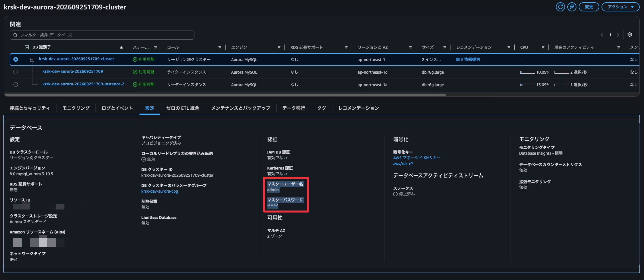644x280 pixels.
Task: Click engine version 8.0.mysql_aurora.3.10.5
Action: tap(31, 174)
